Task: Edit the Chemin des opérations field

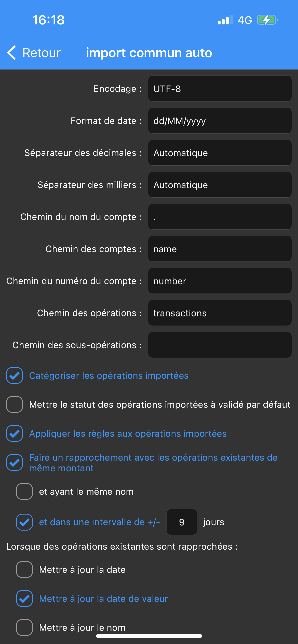Action: click(220, 313)
